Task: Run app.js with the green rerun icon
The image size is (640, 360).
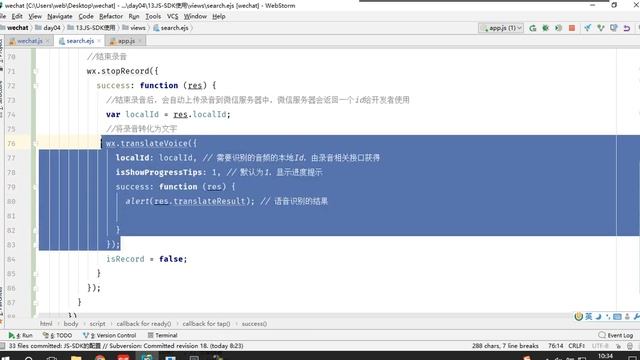Action: click(x=533, y=28)
